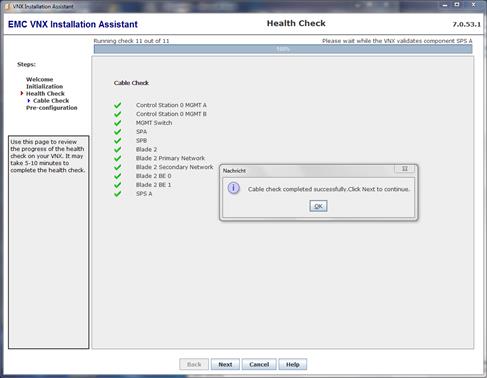Click the health check progress bar
Screen dimensions: 487x378
tap(283, 49)
